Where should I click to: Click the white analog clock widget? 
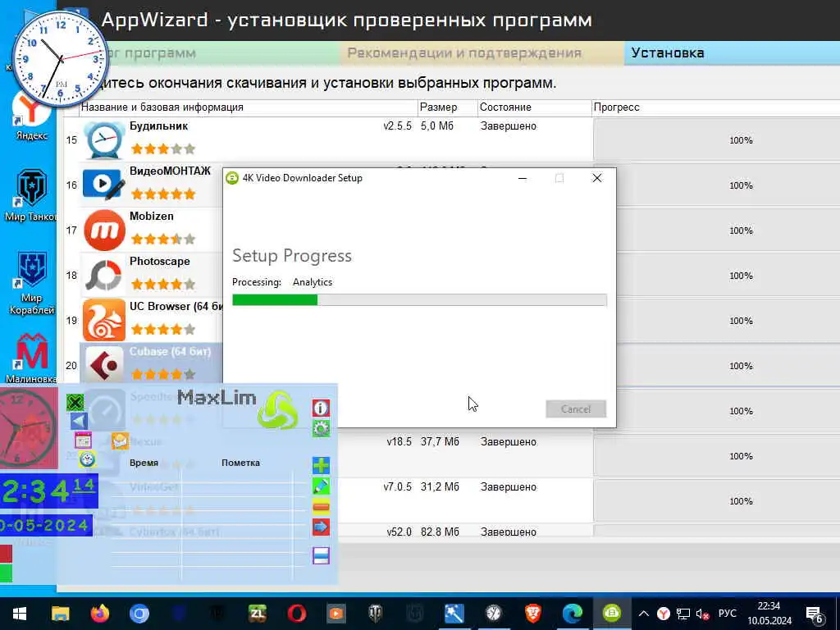click(x=60, y=58)
